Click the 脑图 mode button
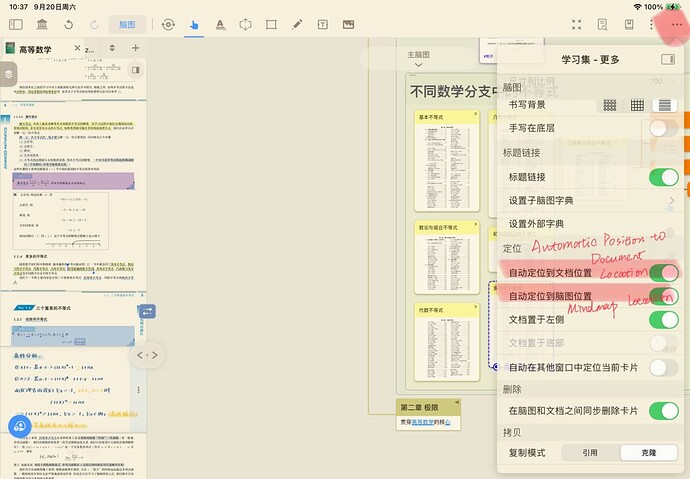 coord(127,25)
